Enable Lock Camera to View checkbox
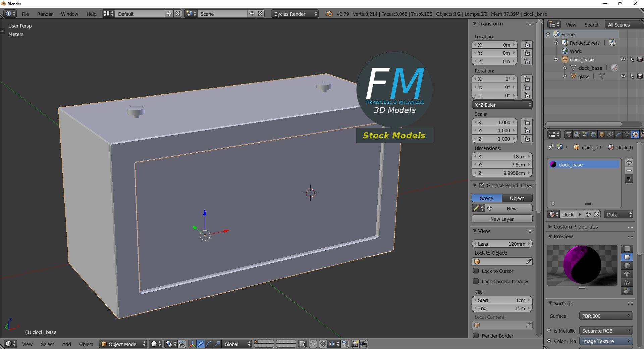This screenshot has height=349, width=644. click(476, 281)
